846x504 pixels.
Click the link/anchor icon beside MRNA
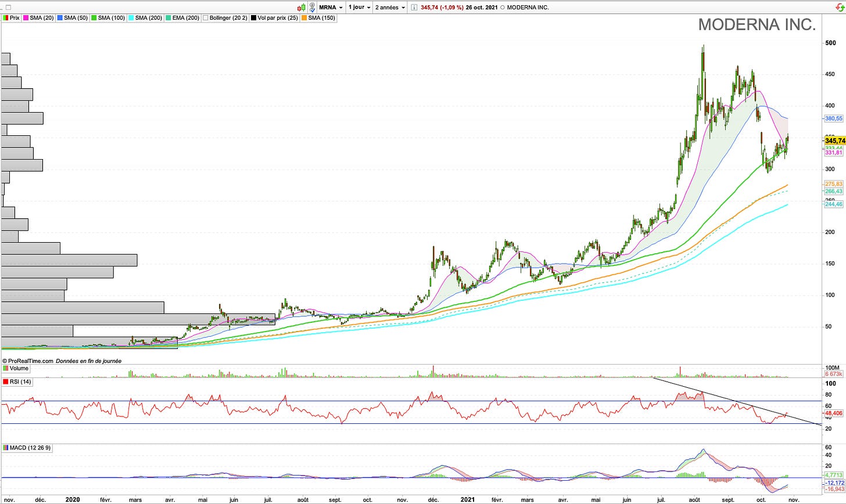click(313, 8)
